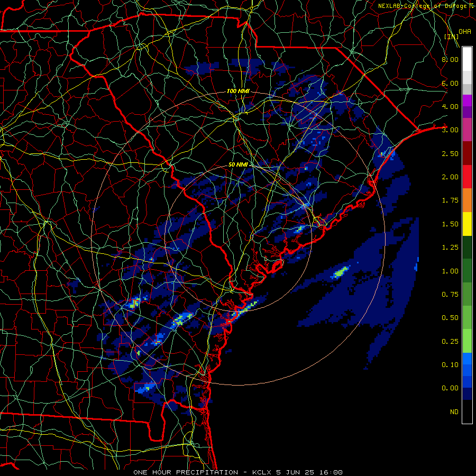The image size is (476, 476).
Task: Click the 100 NMI range ring label
Action: pos(239,91)
